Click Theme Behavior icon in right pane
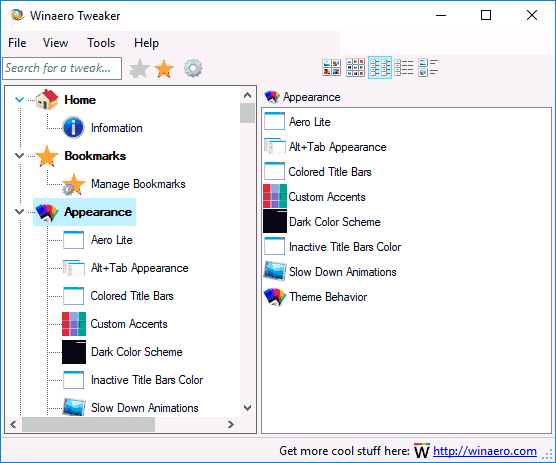Viewport: 556px width, 463px height. pyautogui.click(x=275, y=296)
